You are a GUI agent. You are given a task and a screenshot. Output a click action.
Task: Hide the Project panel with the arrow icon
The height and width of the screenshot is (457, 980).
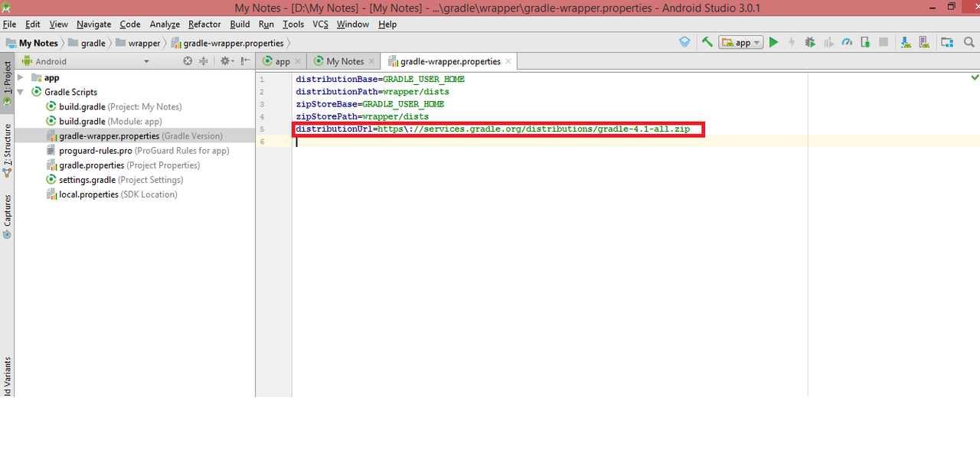click(246, 61)
